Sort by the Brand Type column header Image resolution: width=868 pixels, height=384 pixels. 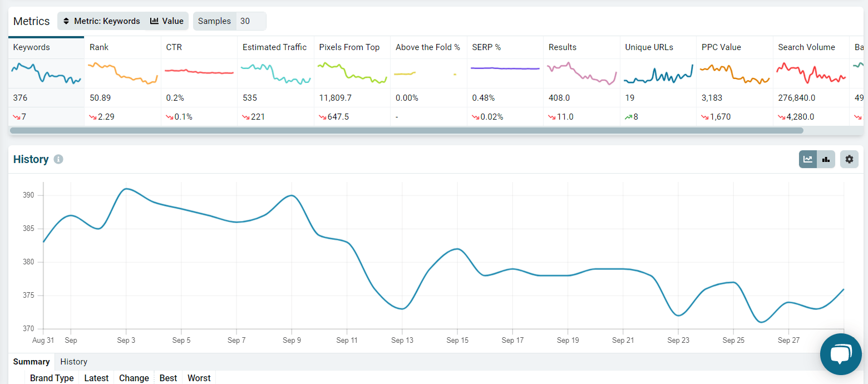(x=52, y=378)
